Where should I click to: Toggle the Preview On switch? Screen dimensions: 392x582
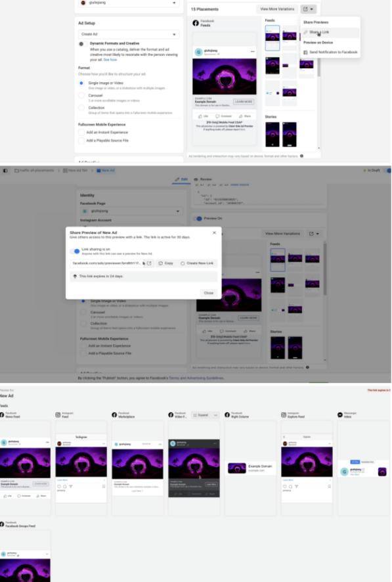[198, 219]
